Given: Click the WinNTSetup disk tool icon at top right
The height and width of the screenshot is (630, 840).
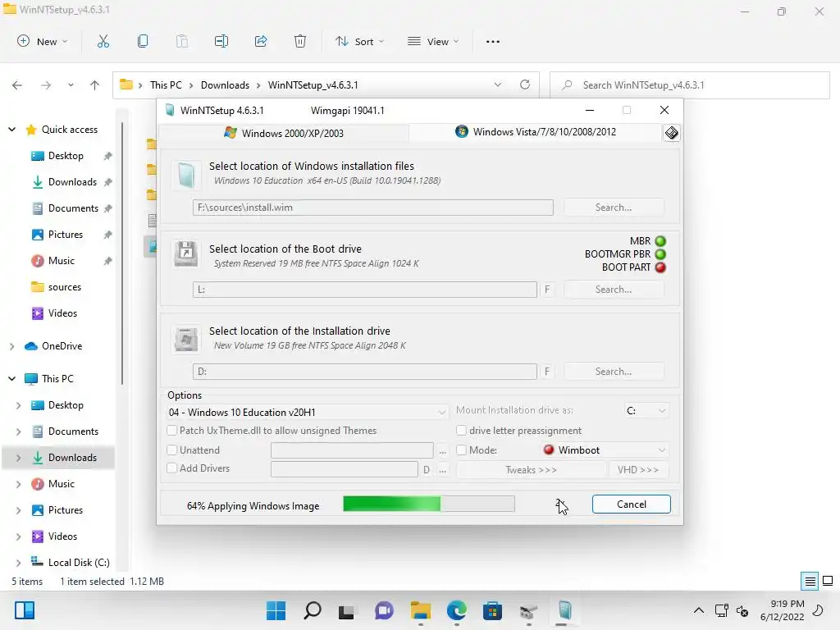Looking at the screenshot, I should [671, 133].
